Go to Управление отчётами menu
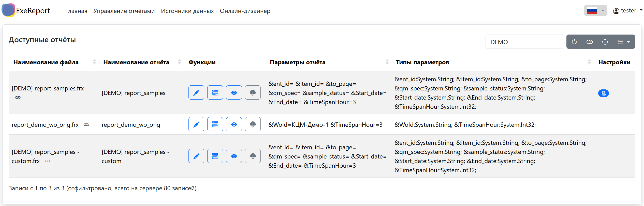Screen dimensions: 644x206 pos(124,11)
